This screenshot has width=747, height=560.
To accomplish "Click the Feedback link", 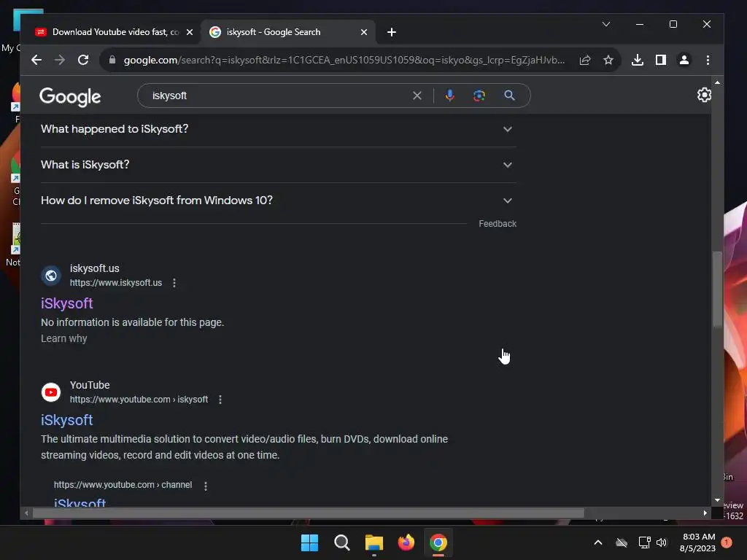I will coord(498,224).
